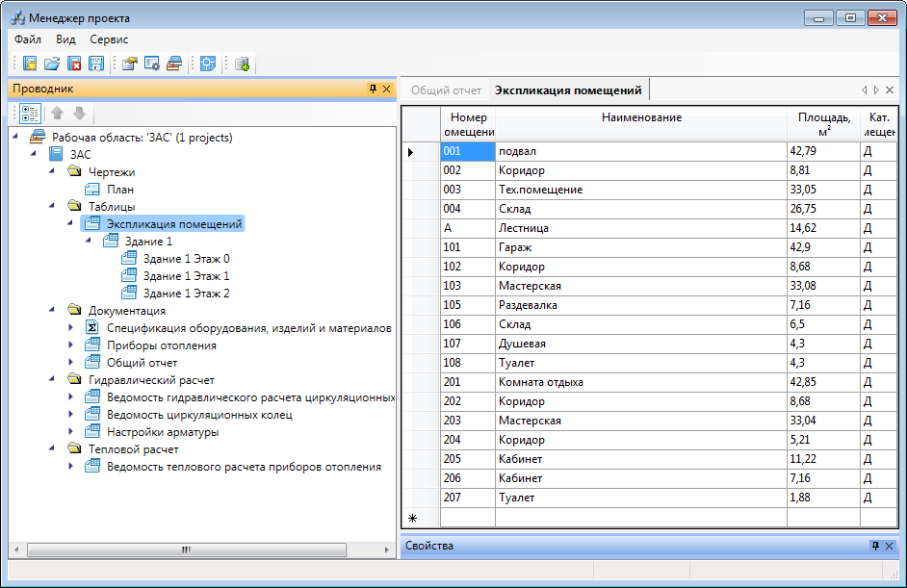Click the settings window icon with gear

pyautogui.click(x=151, y=63)
